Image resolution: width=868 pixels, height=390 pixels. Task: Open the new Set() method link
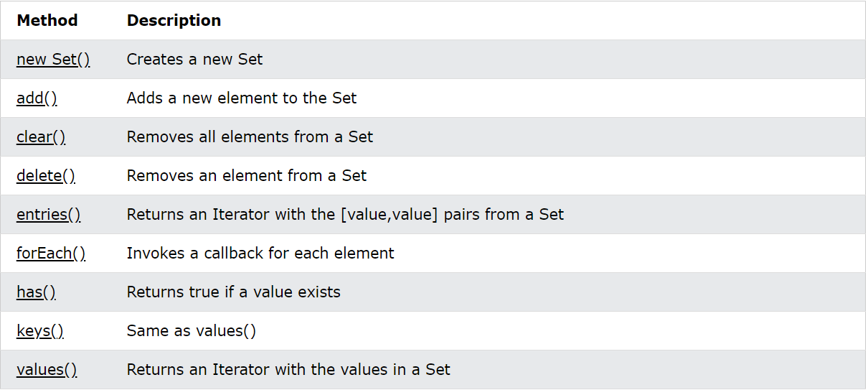[53, 60]
